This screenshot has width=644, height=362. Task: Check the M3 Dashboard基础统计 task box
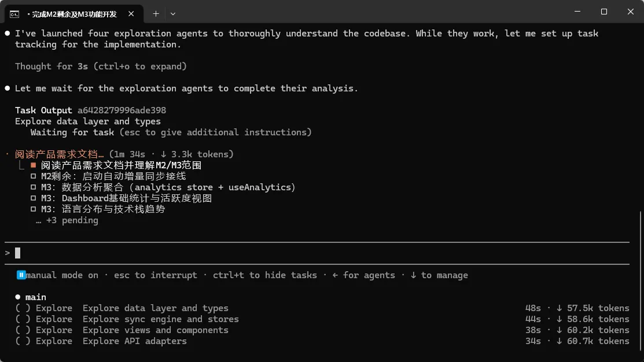click(33, 198)
